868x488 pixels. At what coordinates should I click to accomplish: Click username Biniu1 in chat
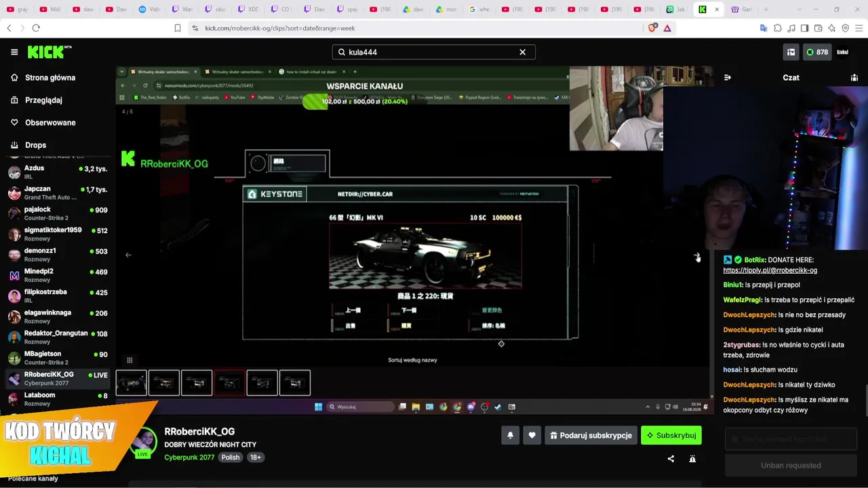click(x=732, y=285)
